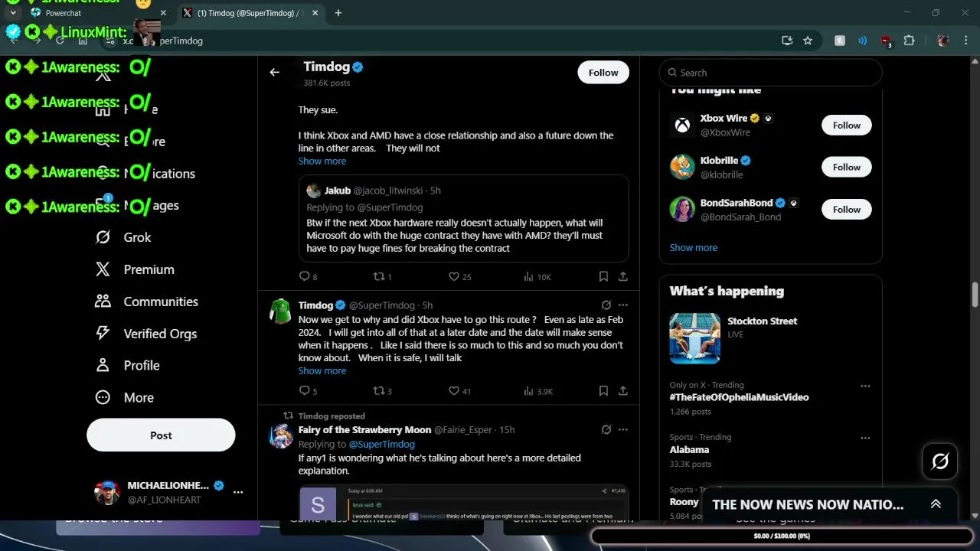Close the Timdog browser tab
The image size is (980, 551).
tap(316, 13)
